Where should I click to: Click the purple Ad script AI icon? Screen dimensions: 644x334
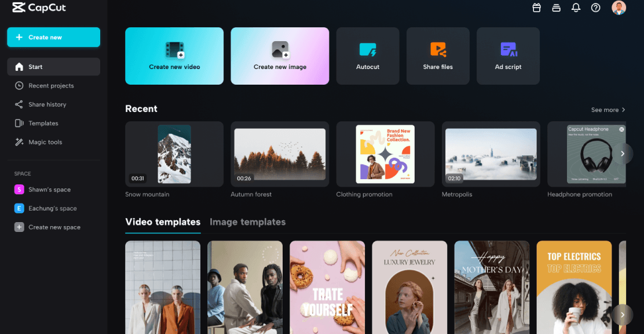(x=508, y=49)
